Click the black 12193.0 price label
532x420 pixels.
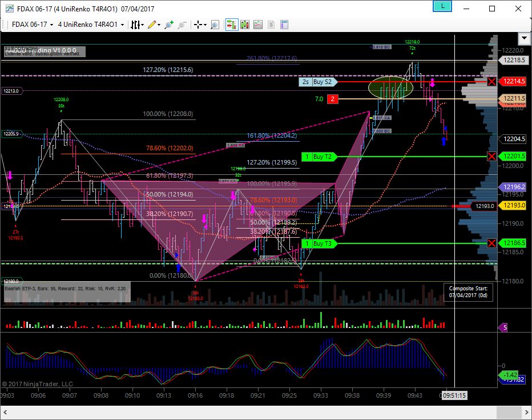484,206
